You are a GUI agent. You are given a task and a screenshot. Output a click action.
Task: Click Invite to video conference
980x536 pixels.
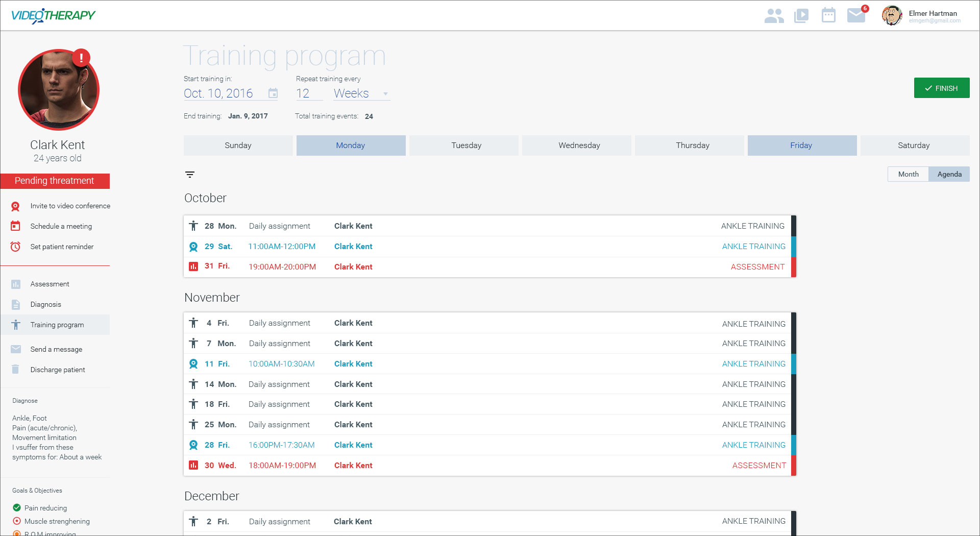click(70, 206)
